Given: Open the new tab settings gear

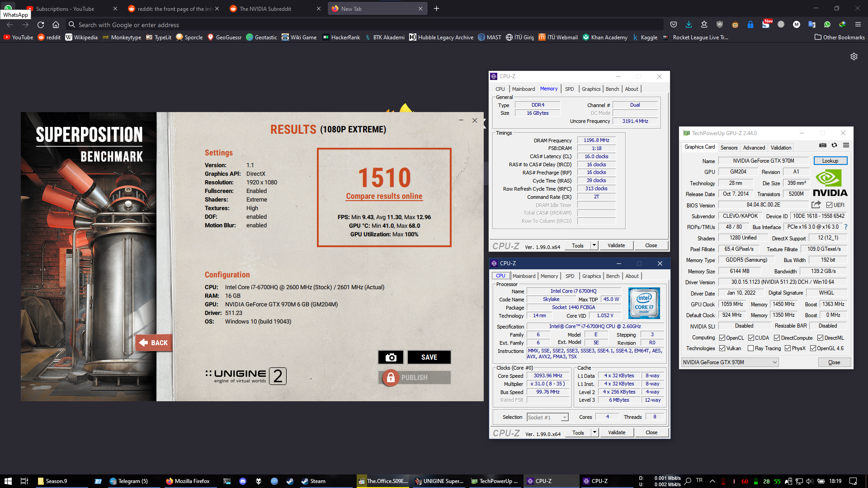Looking at the screenshot, I should 854,56.
